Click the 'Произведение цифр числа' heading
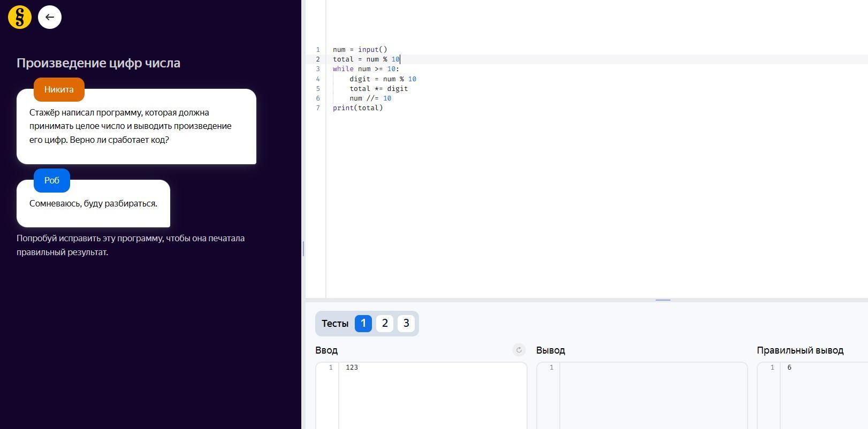The width and height of the screenshot is (868, 429). pyautogui.click(x=98, y=63)
